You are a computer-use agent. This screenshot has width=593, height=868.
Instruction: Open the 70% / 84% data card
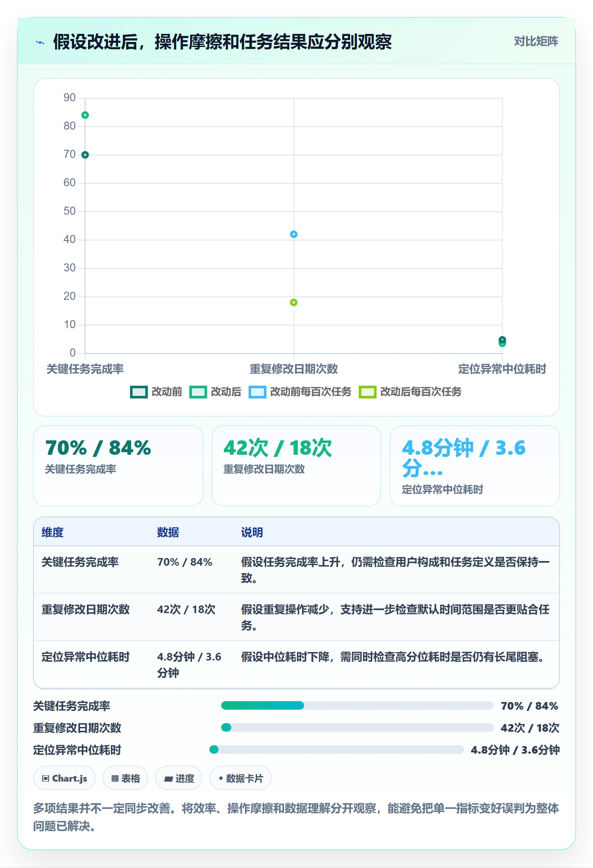click(x=118, y=466)
